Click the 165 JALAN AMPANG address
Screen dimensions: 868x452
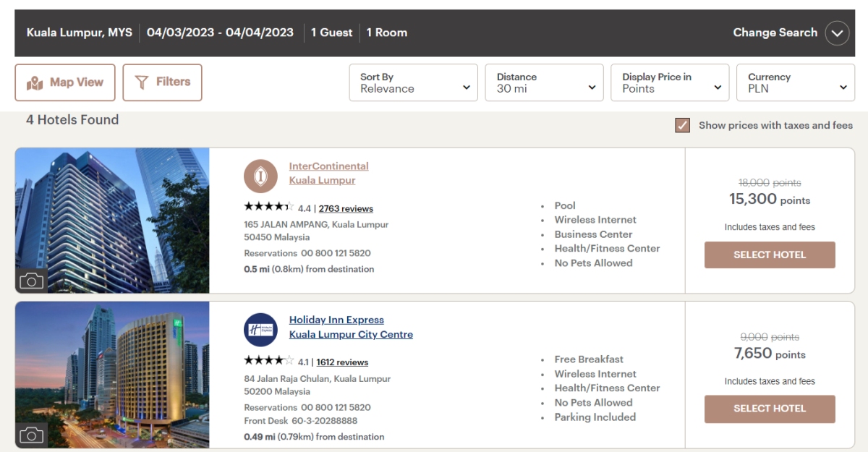point(316,231)
